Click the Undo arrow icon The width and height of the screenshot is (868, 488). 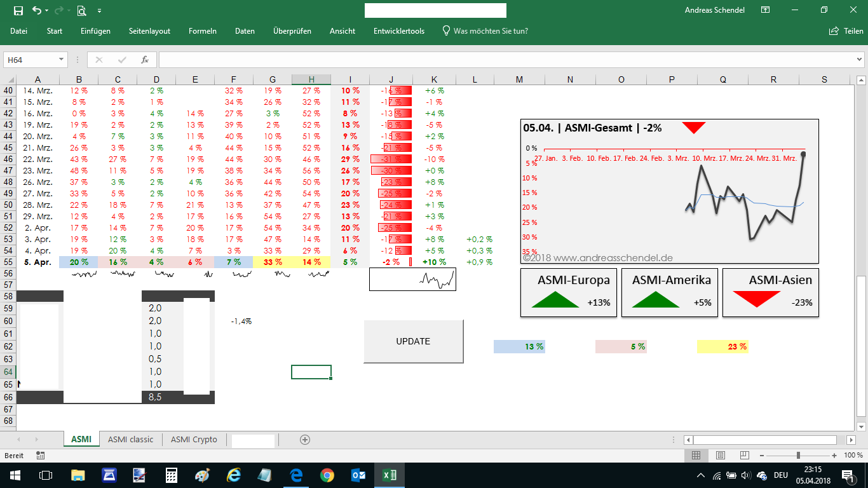37,11
